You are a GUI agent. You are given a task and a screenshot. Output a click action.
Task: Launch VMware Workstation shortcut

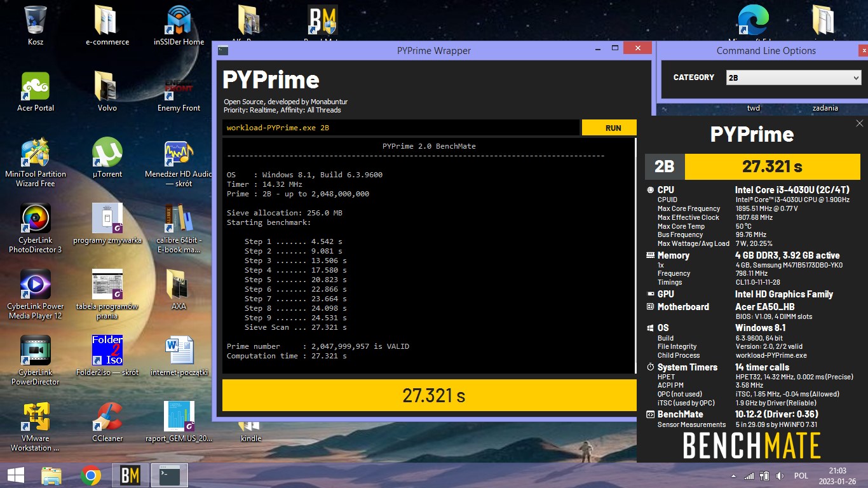[x=36, y=426]
